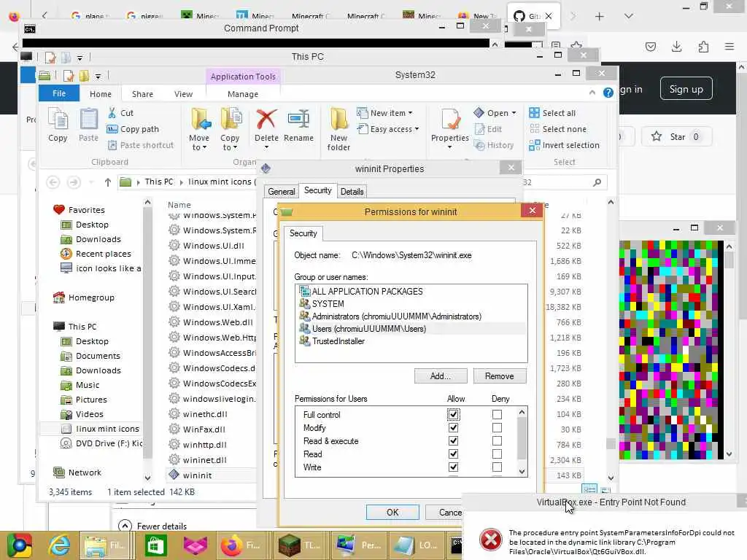Open Internet Explorer from the taskbar
The width and height of the screenshot is (747, 560).
pyautogui.click(x=60, y=545)
